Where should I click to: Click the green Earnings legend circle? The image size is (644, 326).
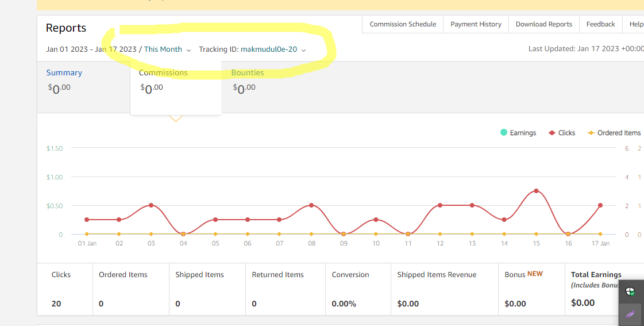pos(503,132)
